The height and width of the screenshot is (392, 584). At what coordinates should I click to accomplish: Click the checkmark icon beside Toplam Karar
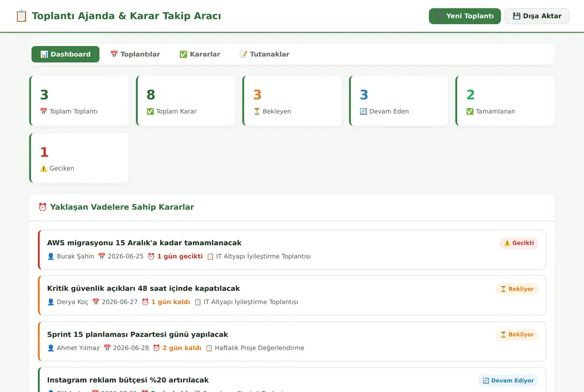(x=150, y=111)
